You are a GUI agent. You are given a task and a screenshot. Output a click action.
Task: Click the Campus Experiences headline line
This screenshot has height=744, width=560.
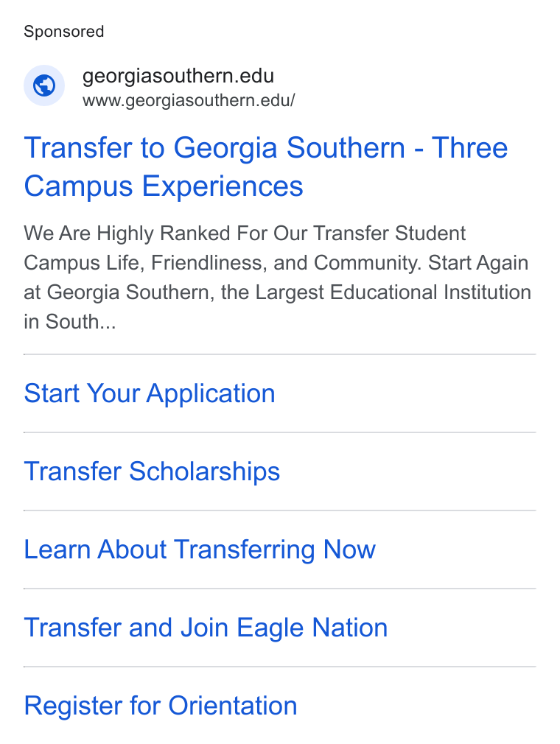click(164, 186)
